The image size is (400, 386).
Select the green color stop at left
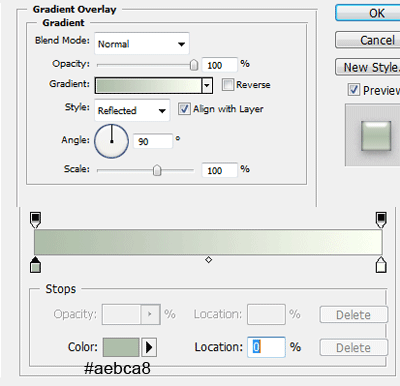pos(35,265)
